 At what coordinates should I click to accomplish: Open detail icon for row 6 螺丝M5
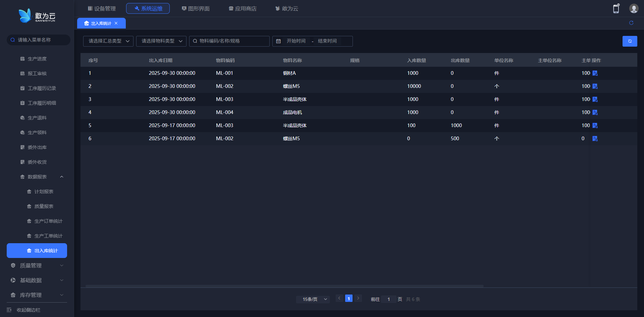tap(595, 139)
